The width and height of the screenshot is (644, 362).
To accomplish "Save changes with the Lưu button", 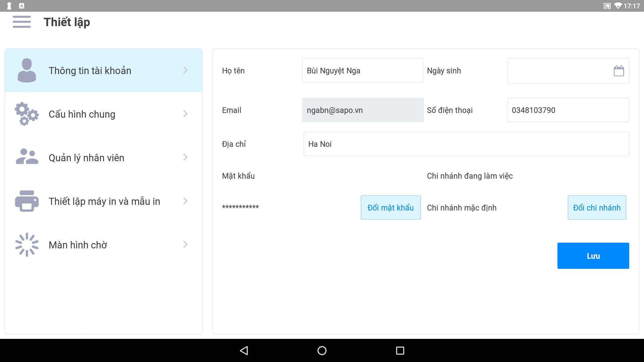I will click(593, 256).
